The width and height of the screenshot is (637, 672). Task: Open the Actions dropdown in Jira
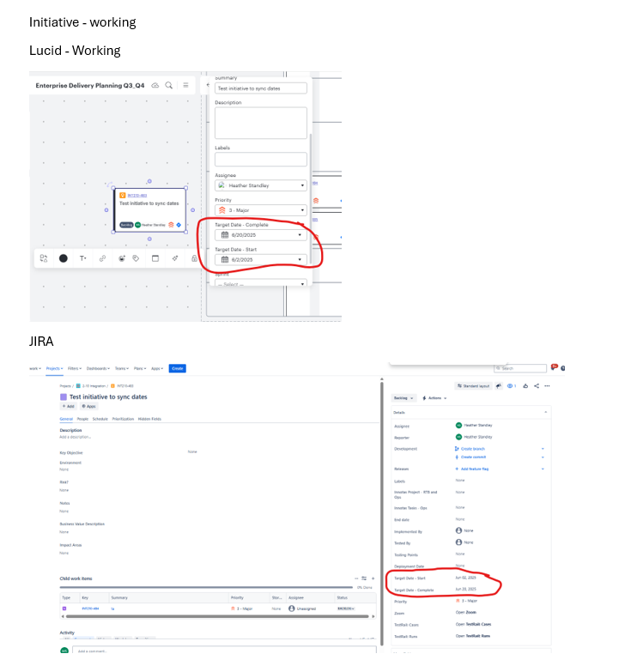click(434, 398)
